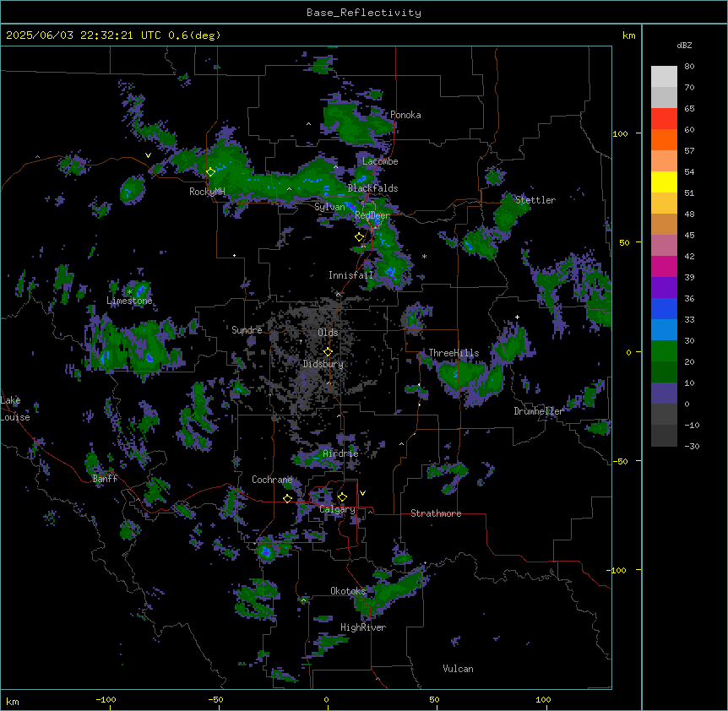
Task: Click the -50 tick label on bottom axis
Action: pyautogui.click(x=215, y=699)
